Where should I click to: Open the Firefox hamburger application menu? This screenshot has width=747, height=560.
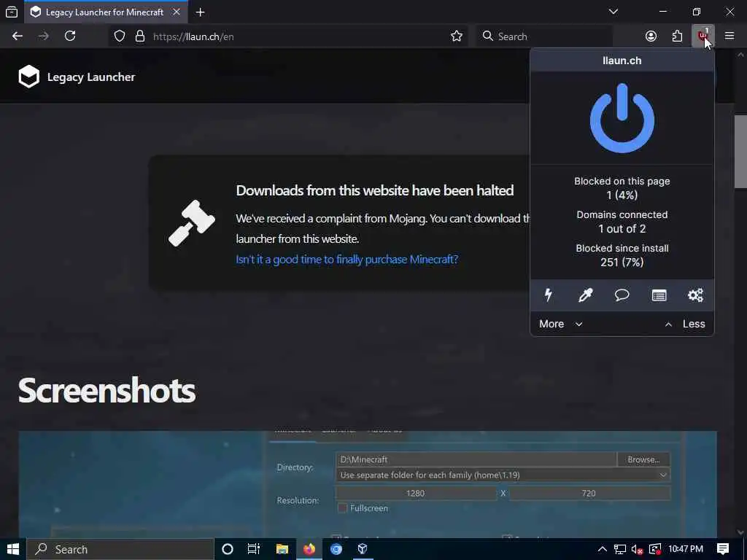pyautogui.click(x=729, y=36)
